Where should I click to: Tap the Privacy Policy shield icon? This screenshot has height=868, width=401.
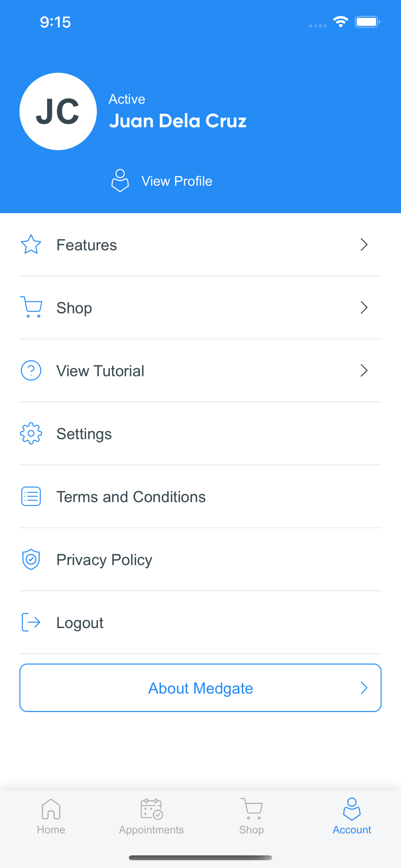point(31,559)
